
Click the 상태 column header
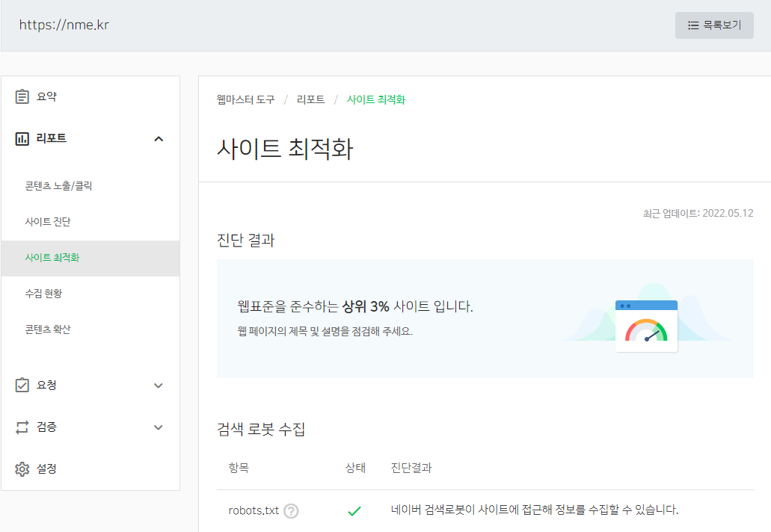tap(355, 468)
